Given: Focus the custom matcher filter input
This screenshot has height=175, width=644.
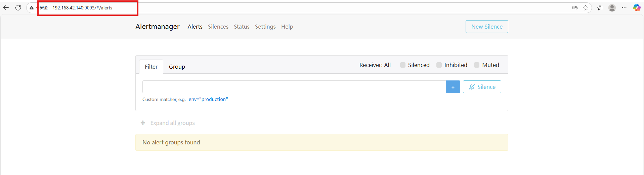Looking at the screenshot, I should point(294,87).
